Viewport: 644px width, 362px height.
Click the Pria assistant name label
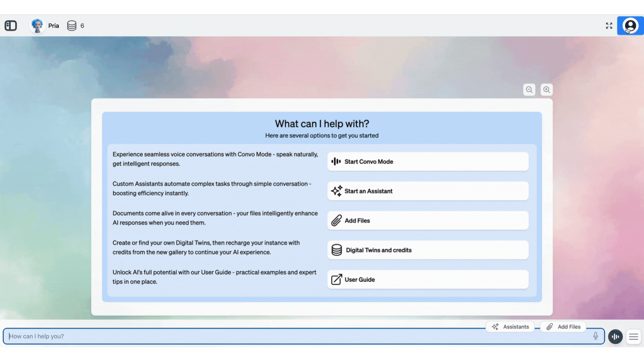tap(54, 26)
